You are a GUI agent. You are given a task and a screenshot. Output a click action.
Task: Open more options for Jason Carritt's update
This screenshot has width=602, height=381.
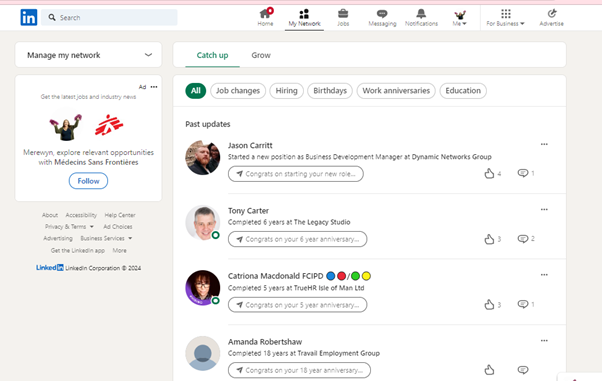[x=544, y=144]
